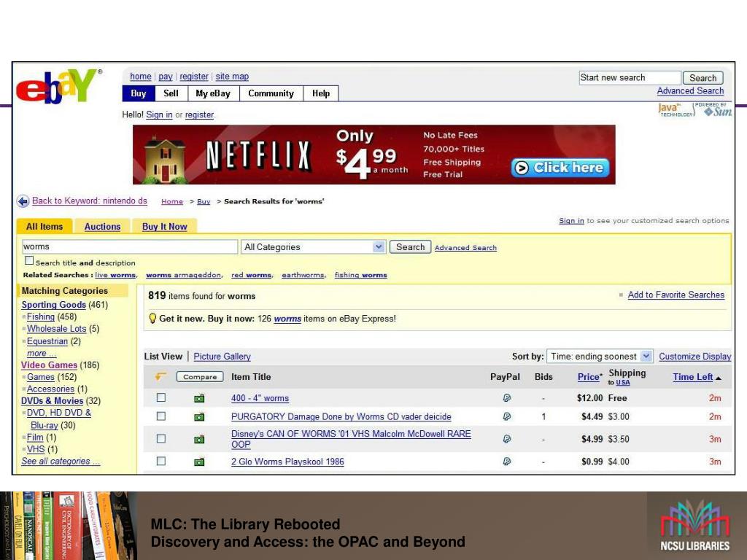Image resolution: width=747 pixels, height=560 pixels.
Task: Check the box for PURGATORY Damage Done listing
Action: click(161, 416)
